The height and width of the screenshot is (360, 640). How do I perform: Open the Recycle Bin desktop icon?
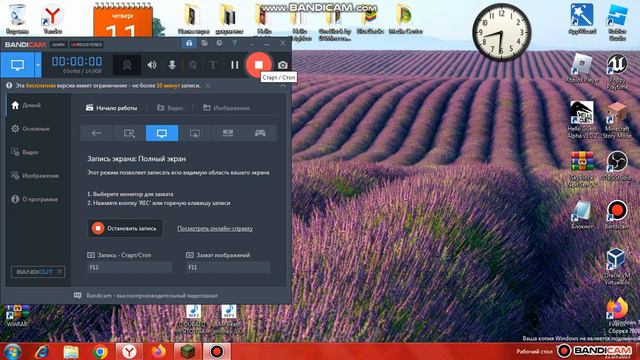tap(17, 19)
